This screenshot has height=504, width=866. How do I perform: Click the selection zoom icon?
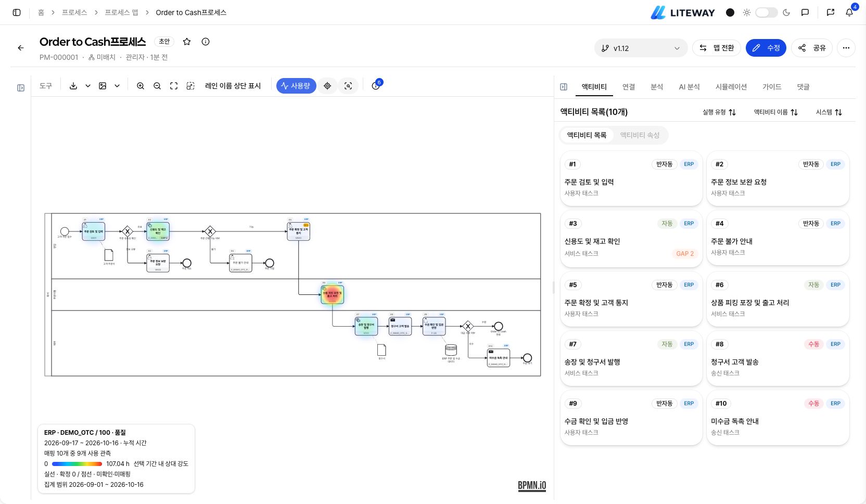(x=190, y=86)
